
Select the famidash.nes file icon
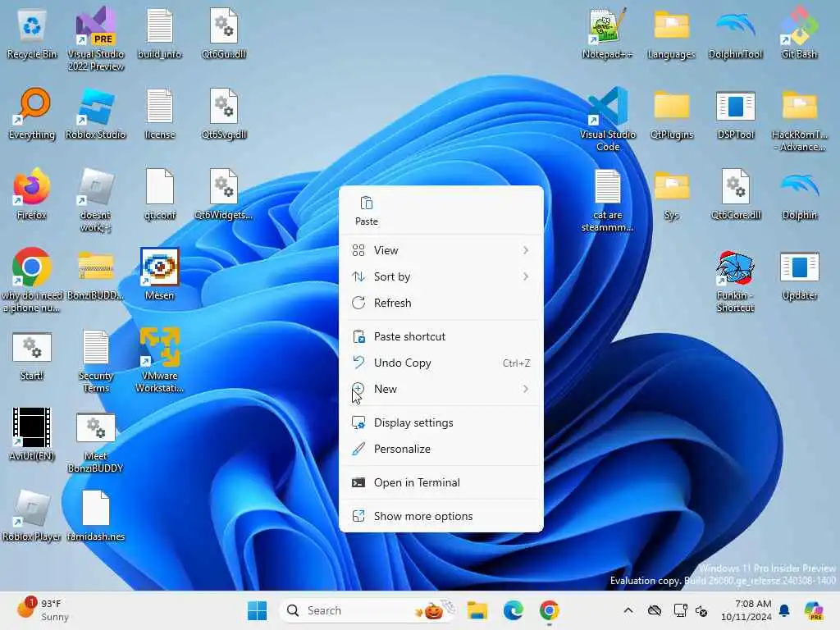[x=96, y=516]
